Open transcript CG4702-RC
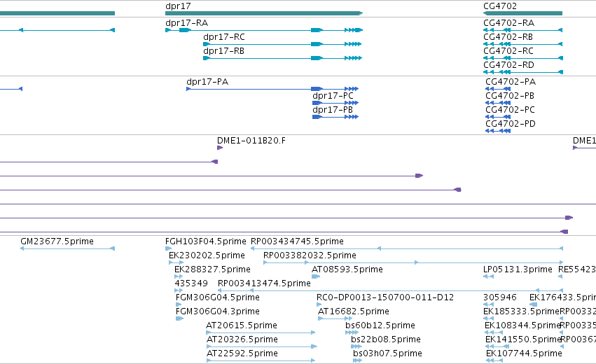Image resolution: width=596 pixels, height=364 pixels. 508,51
